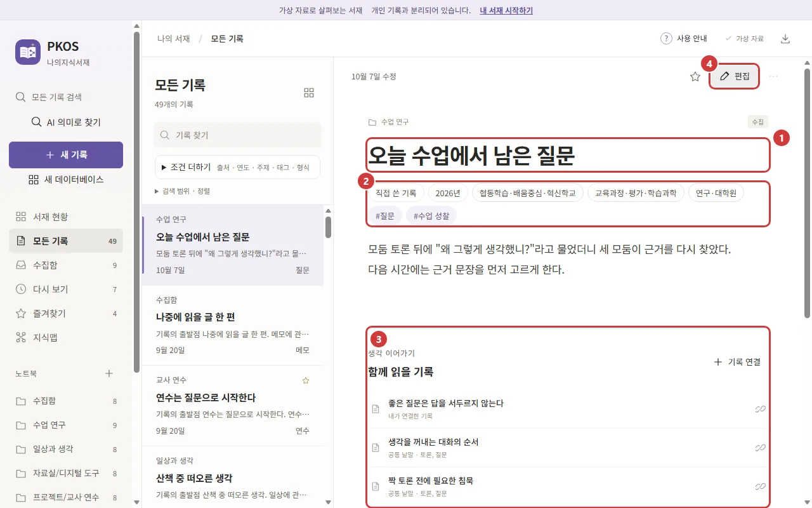
Task: Select the 2026년 year chip
Action: pyautogui.click(x=448, y=193)
